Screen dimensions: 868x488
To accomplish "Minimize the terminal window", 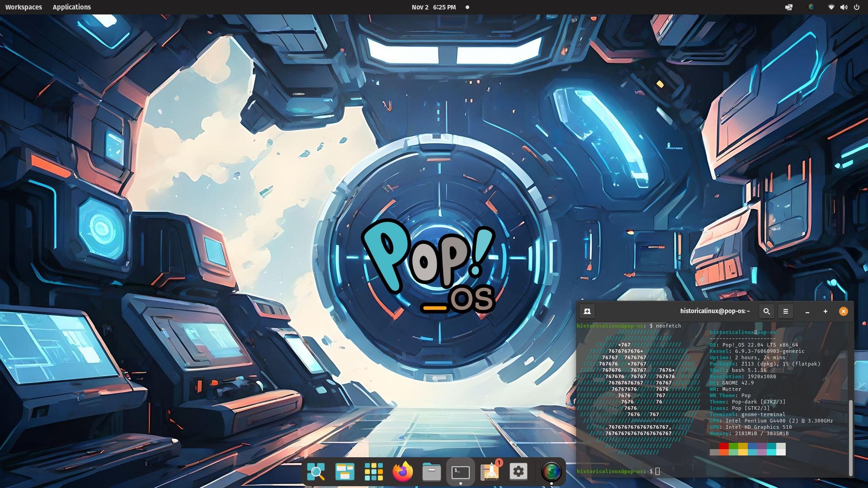I will click(x=807, y=311).
